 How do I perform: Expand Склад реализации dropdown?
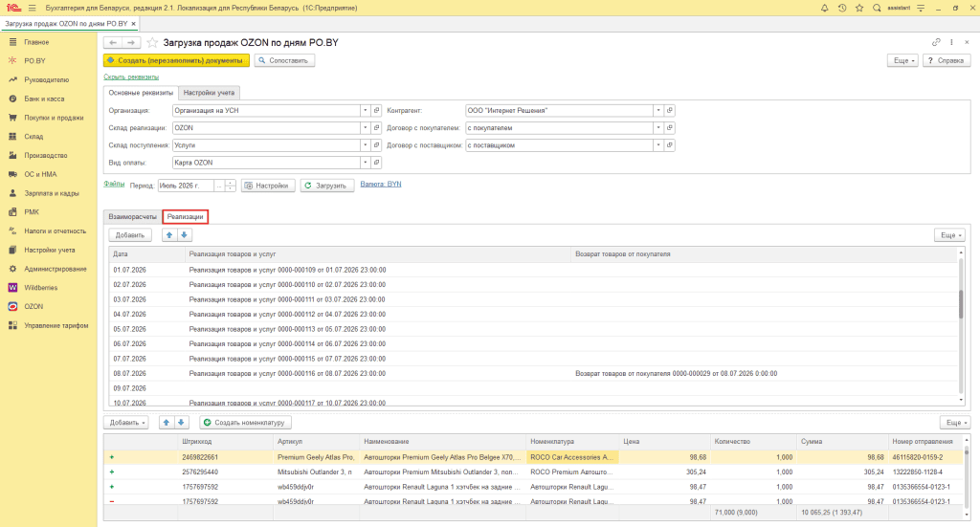pos(365,128)
